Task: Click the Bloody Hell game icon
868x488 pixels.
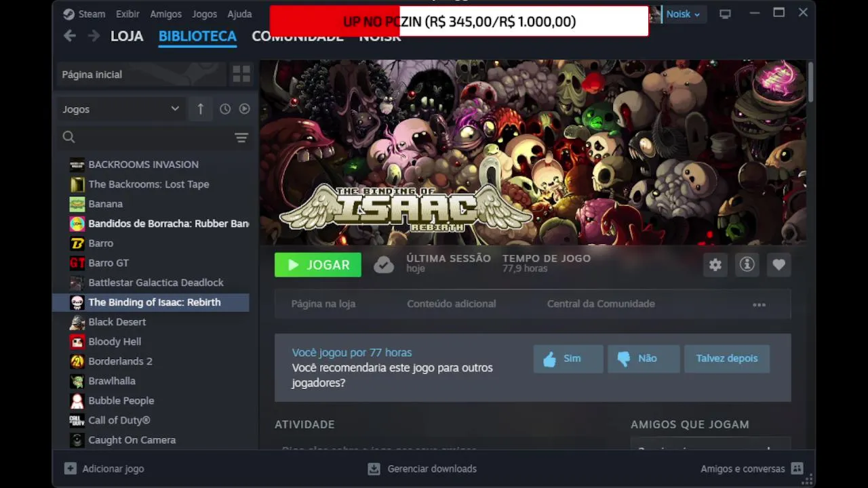Action: point(77,342)
